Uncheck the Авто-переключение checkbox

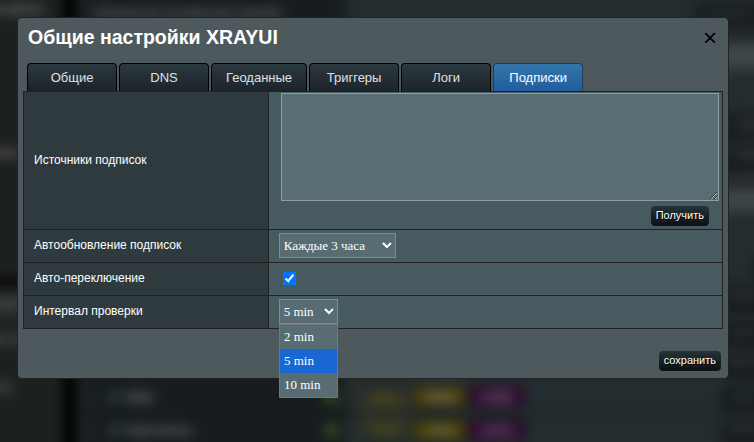(x=290, y=278)
